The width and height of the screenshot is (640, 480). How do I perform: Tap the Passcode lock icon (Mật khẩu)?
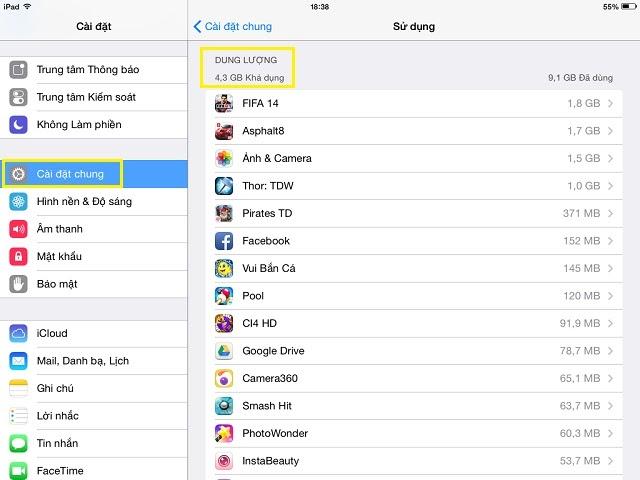[18, 256]
